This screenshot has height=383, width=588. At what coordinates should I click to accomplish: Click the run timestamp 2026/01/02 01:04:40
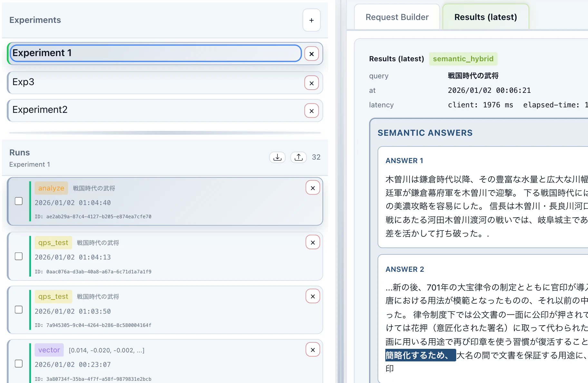[73, 203]
